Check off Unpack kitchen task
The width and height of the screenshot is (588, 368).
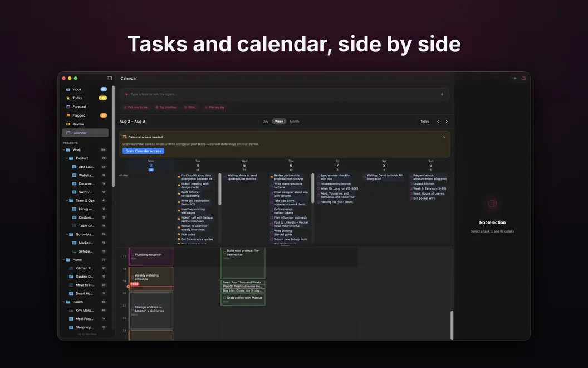click(411, 183)
